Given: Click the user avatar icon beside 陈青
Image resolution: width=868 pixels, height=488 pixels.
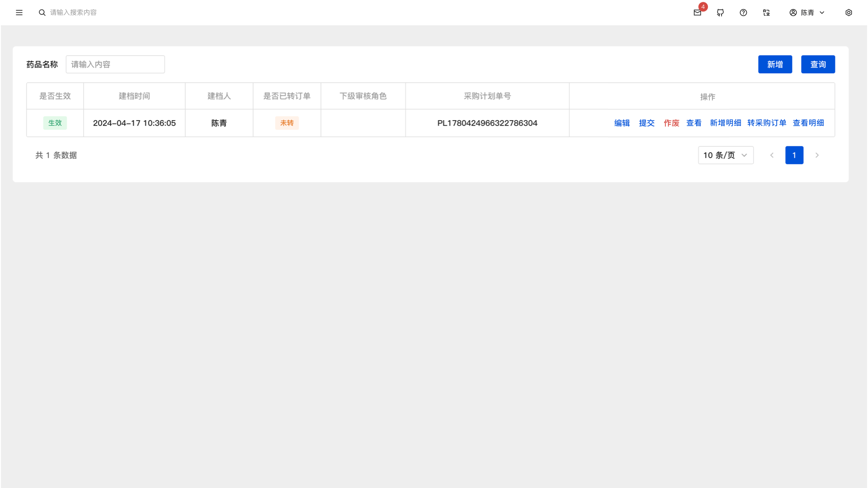Looking at the screenshot, I should [793, 13].
